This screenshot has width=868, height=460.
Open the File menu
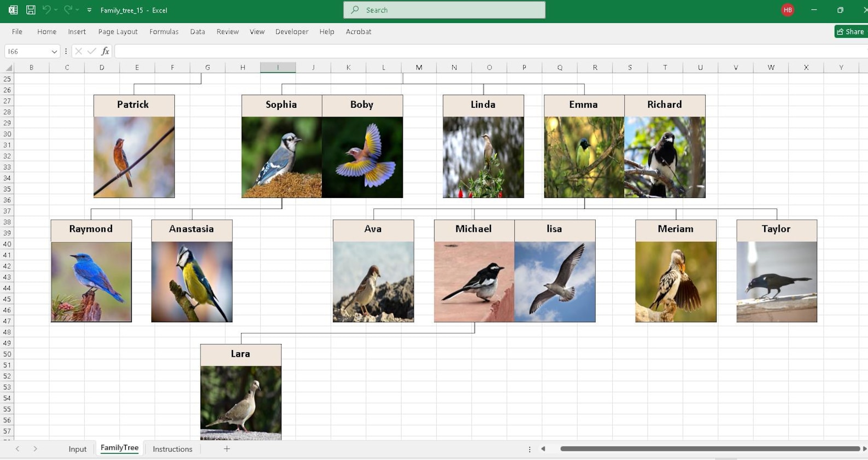17,32
